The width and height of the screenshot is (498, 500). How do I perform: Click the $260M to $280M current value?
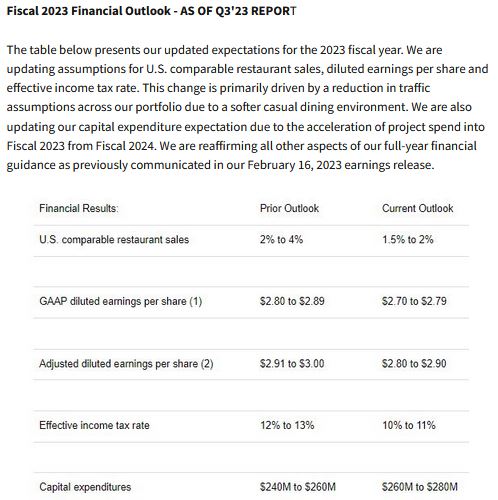[x=420, y=487]
